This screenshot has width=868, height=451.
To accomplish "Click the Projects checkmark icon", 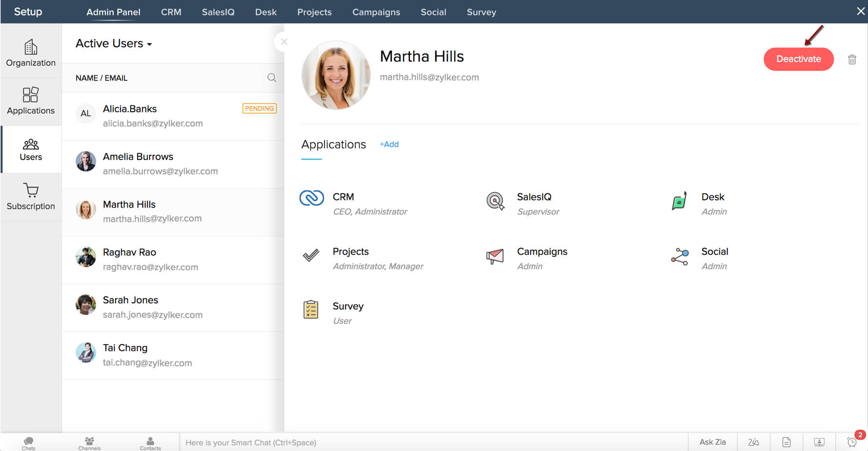I will point(311,255).
